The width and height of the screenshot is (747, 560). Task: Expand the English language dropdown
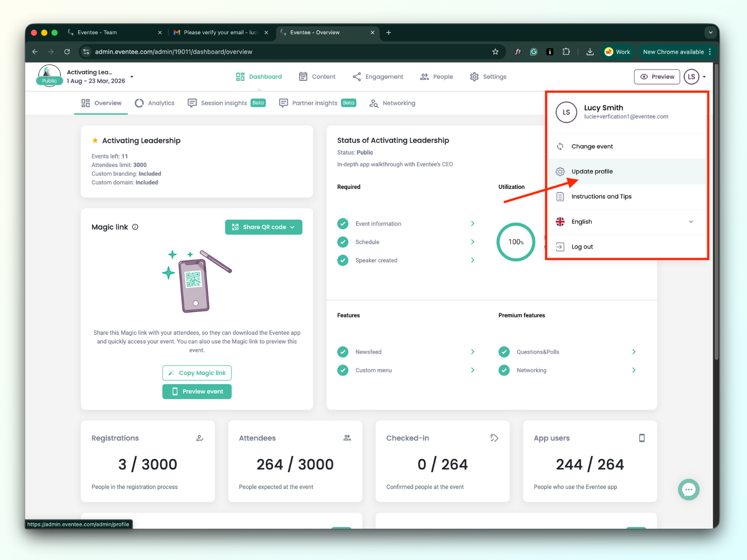[626, 222]
